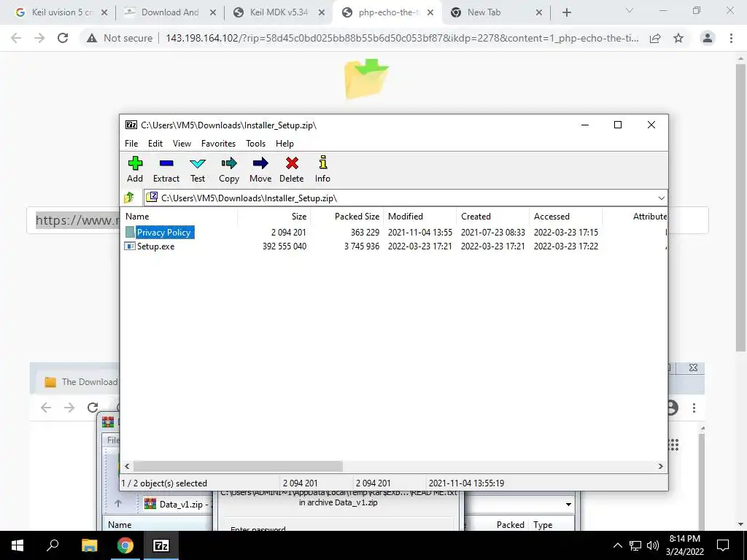Show hidden system tray icons
The height and width of the screenshot is (560, 747).
coord(617,545)
